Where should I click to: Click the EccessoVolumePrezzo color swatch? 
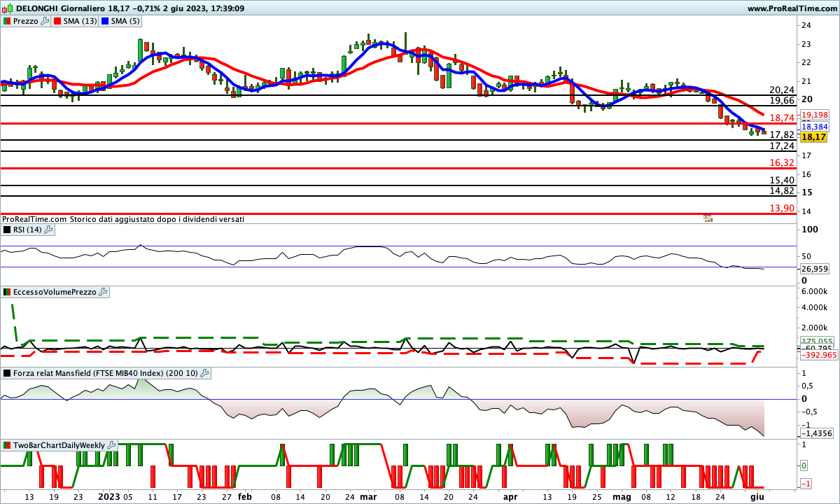tap(8, 292)
